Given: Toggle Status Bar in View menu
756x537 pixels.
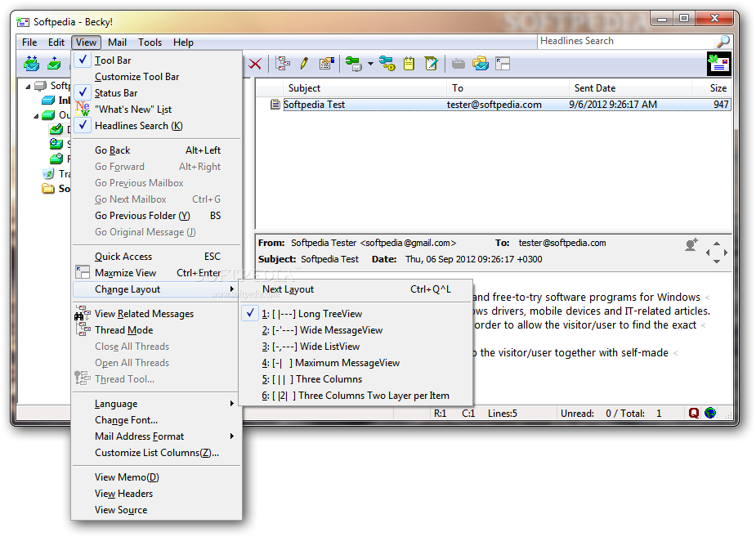Looking at the screenshot, I should pos(157,93).
